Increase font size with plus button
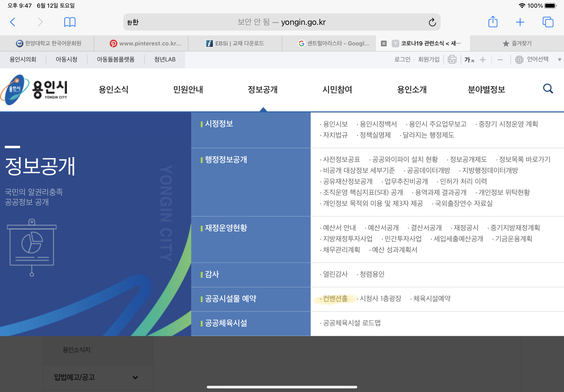This screenshot has width=564, height=392. pos(483,60)
